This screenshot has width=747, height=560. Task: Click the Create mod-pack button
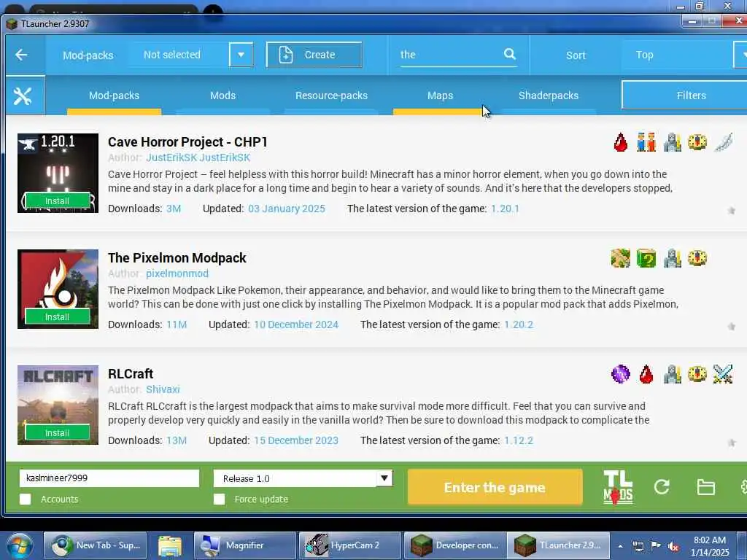point(314,55)
